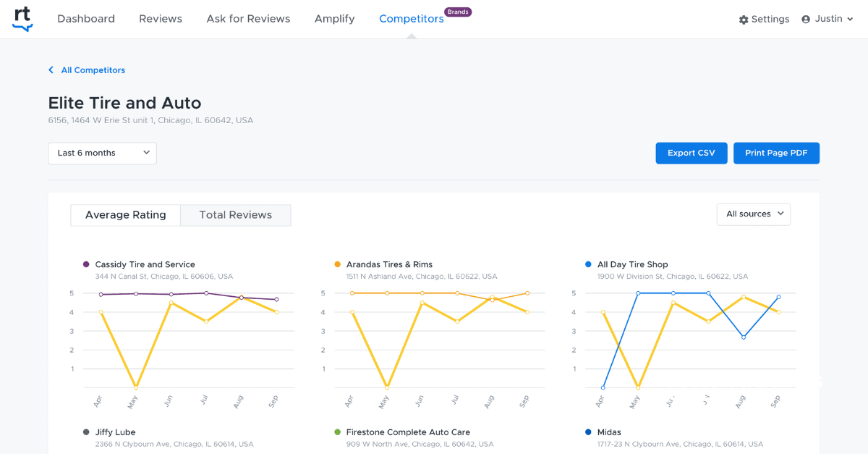The image size is (868, 454).
Task: Open the Last 6 months dropdown
Action: click(102, 153)
